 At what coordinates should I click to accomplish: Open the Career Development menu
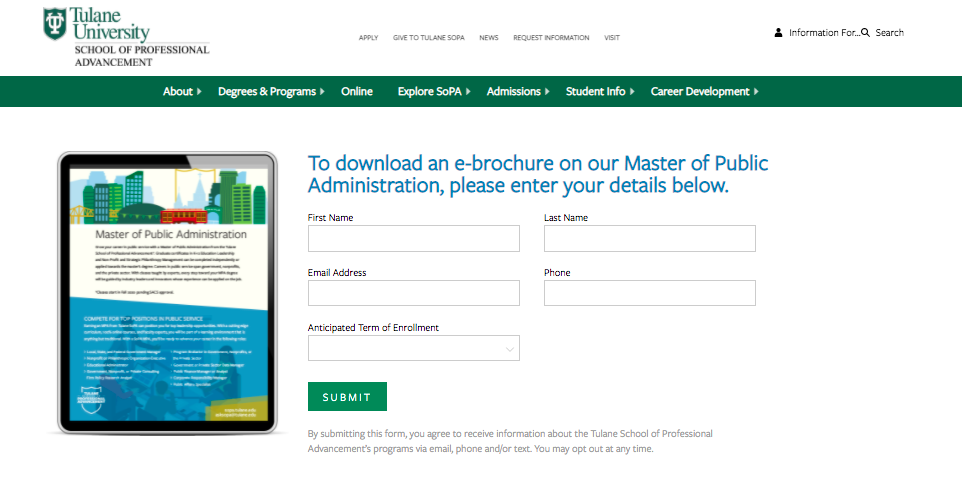pyautogui.click(x=699, y=92)
